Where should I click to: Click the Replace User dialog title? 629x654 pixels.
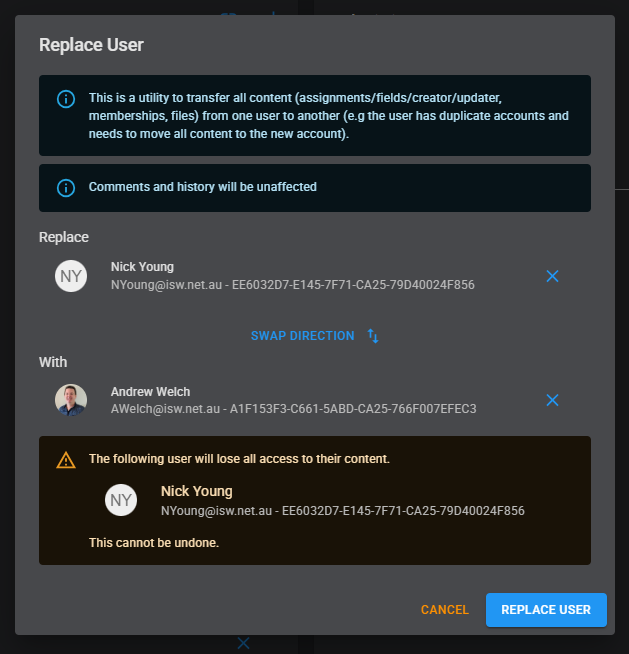91,44
